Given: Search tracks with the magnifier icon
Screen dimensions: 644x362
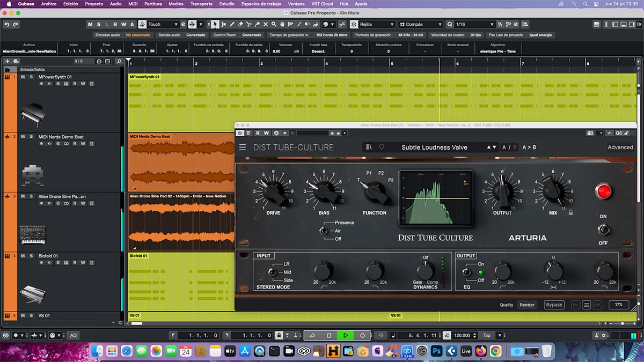Looking at the screenshot, I should coord(119,61).
